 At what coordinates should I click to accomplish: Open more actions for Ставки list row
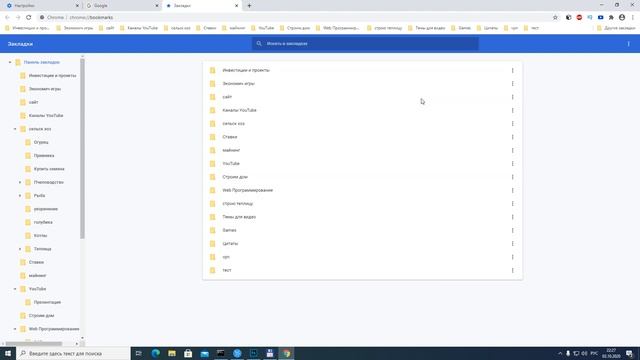513,137
